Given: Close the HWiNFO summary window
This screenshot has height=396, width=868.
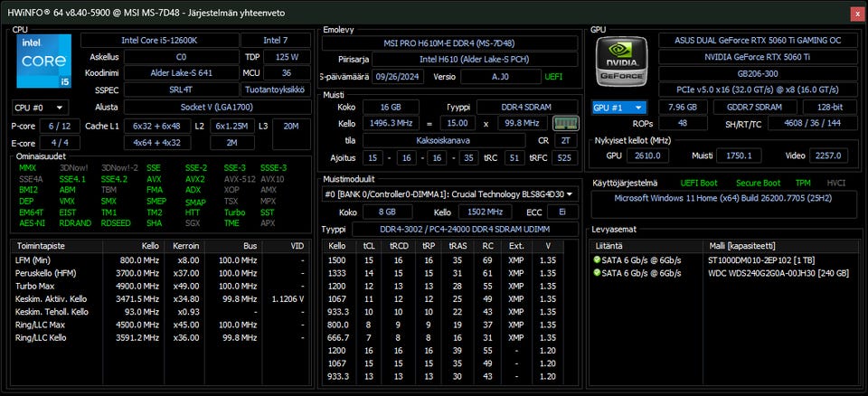Looking at the screenshot, I should pos(856,14).
